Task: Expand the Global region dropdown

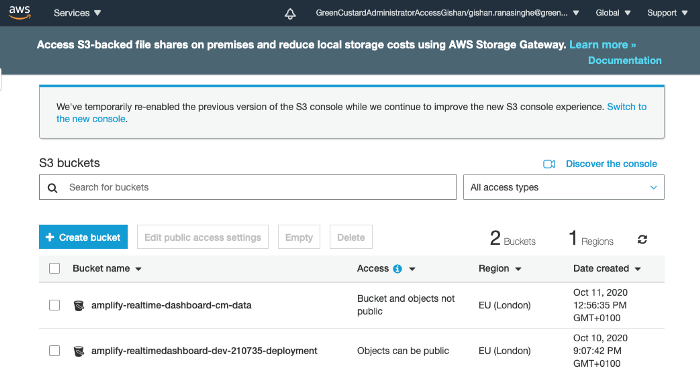Action: tap(613, 13)
